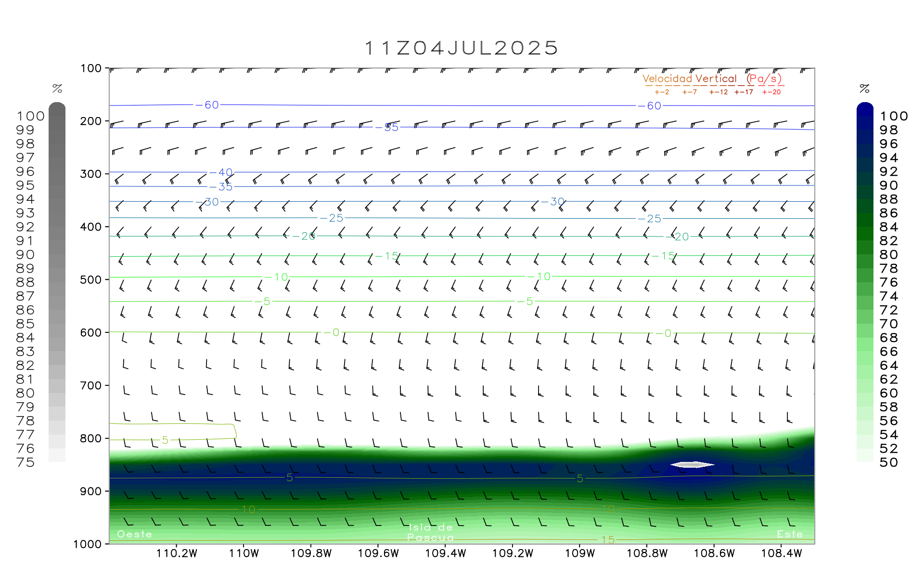Screen dimensions: 924x578
Task: Select the 108.6W longitude axis label
Action: [x=714, y=553]
